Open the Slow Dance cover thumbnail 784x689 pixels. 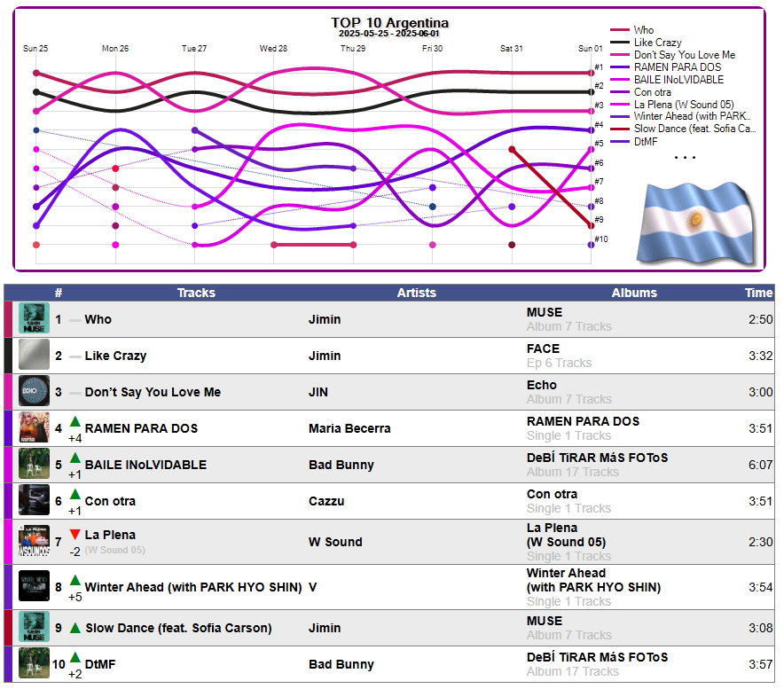[x=34, y=627]
